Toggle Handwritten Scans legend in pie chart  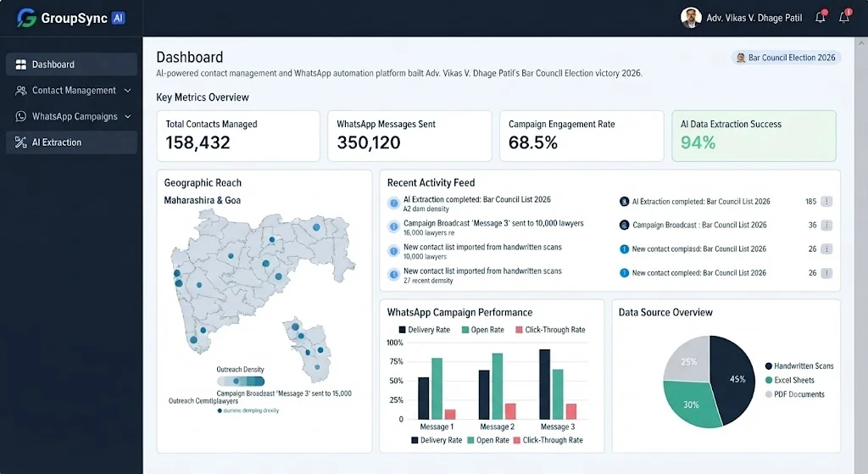pos(799,366)
